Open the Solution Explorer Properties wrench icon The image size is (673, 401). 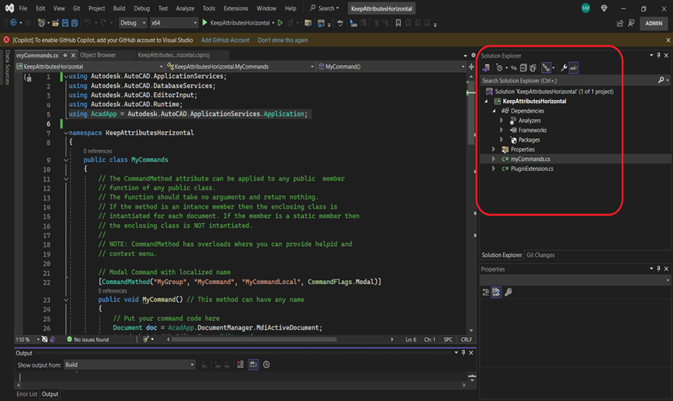pyautogui.click(x=564, y=67)
